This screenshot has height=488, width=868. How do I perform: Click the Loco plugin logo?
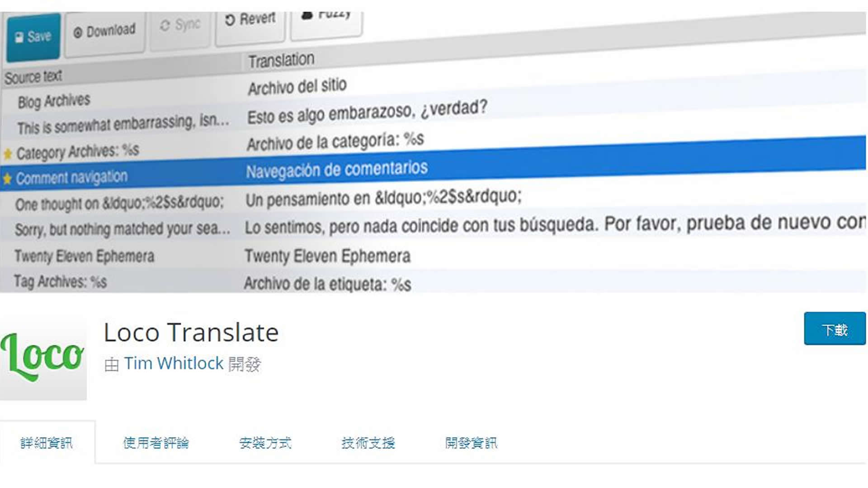pyautogui.click(x=43, y=357)
